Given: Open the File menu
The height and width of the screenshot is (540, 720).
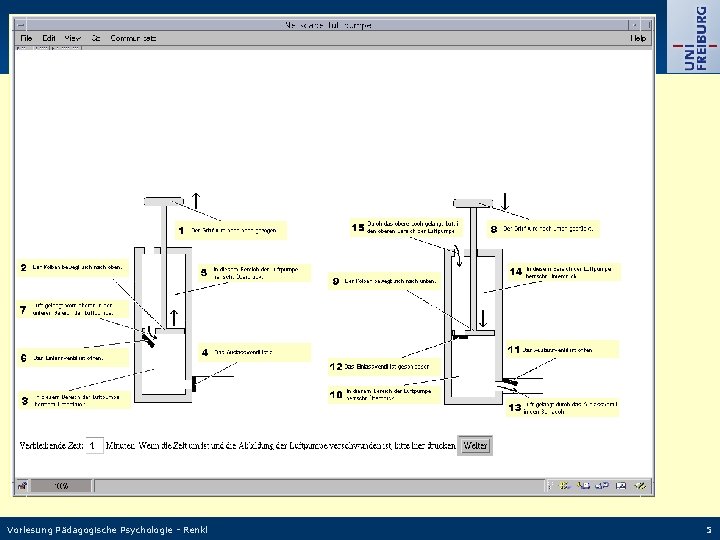Looking at the screenshot, I should (26, 38).
